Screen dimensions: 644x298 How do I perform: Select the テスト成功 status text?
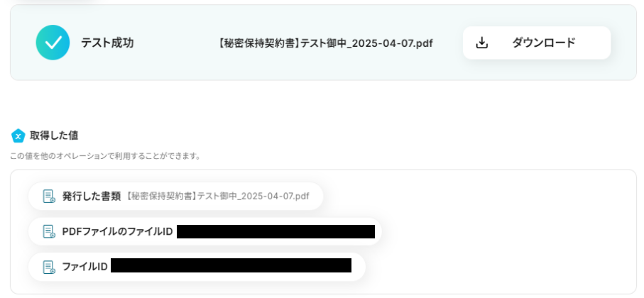[x=107, y=43]
